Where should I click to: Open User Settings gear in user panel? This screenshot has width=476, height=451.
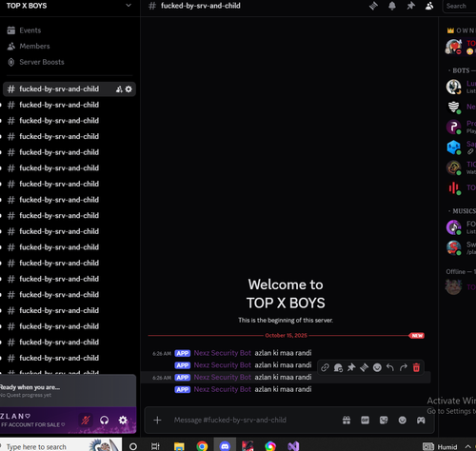(x=123, y=421)
